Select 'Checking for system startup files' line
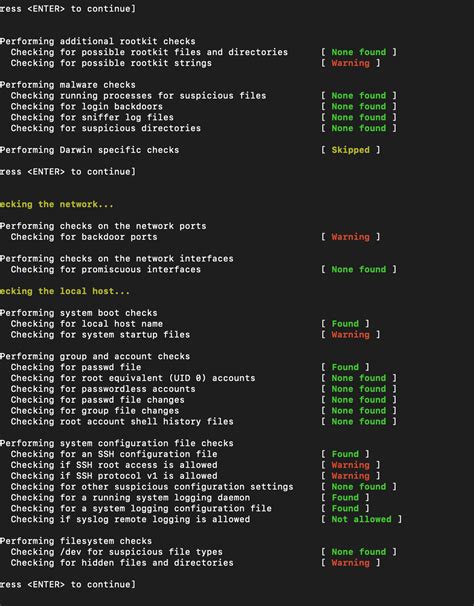474x606 pixels. (100, 335)
